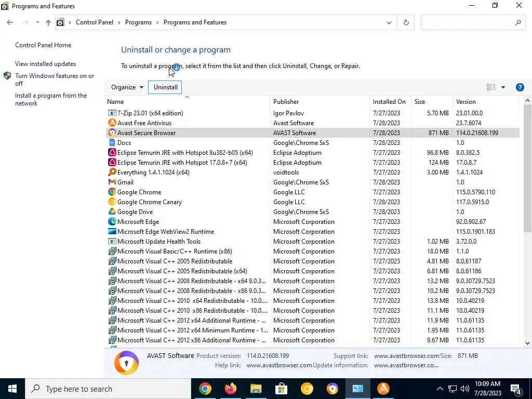This screenshot has height=399, width=532.
Task: Show hidden system tray icons
Action: pos(440,389)
